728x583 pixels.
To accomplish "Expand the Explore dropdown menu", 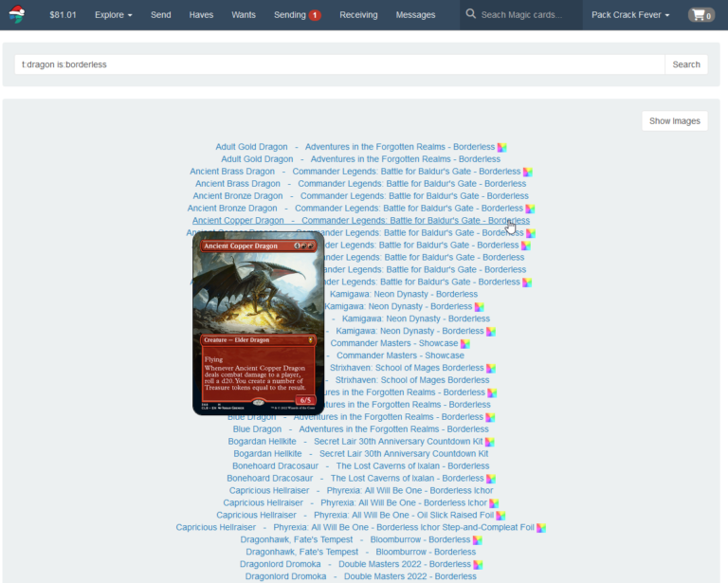I will pos(114,15).
